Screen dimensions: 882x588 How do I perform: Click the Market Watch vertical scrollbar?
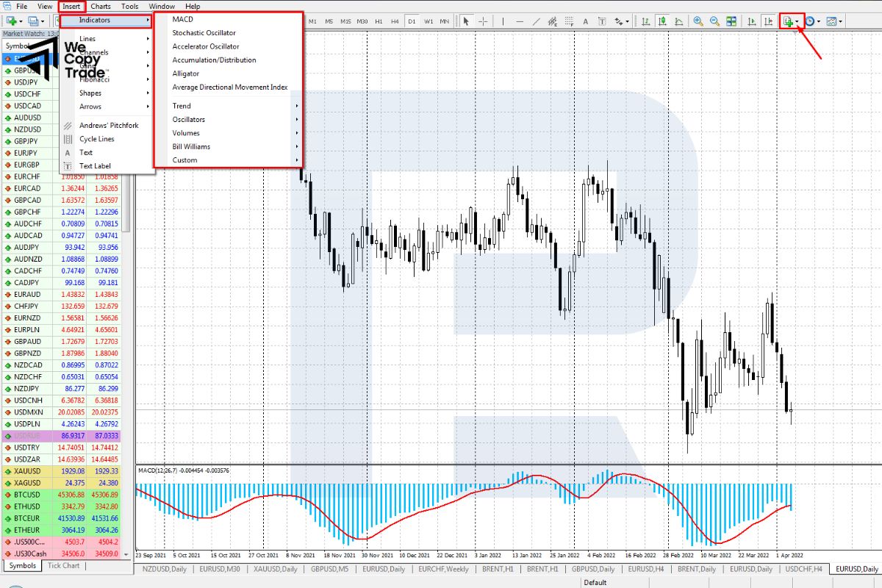pyautogui.click(x=126, y=294)
